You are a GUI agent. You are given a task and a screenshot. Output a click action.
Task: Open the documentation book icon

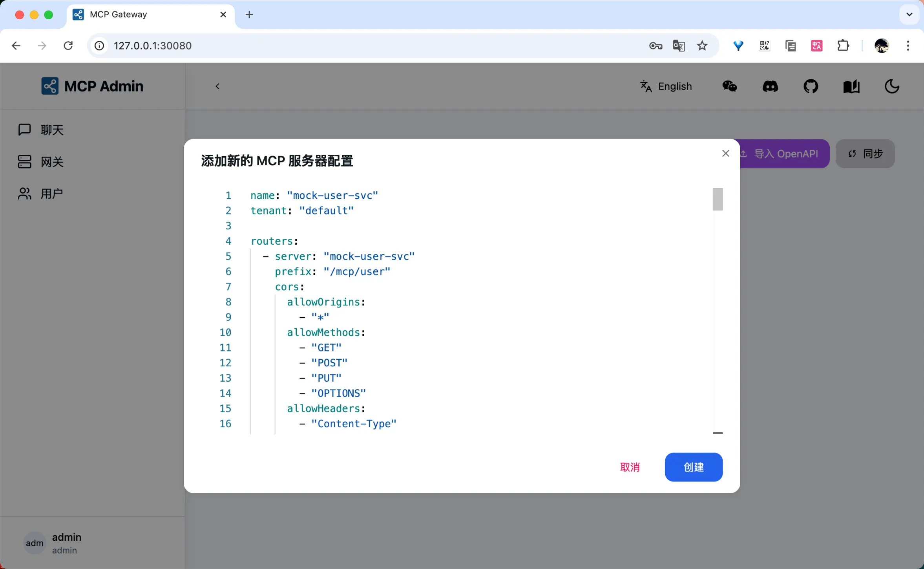pyautogui.click(x=851, y=86)
